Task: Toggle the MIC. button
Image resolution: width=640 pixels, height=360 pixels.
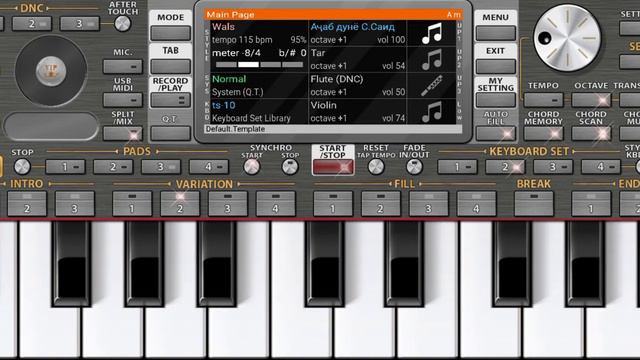Action: click(x=123, y=67)
